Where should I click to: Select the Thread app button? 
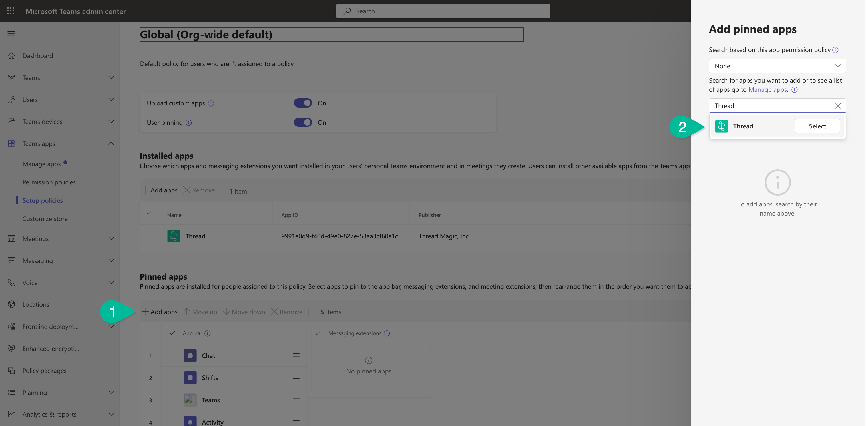pyautogui.click(x=817, y=126)
